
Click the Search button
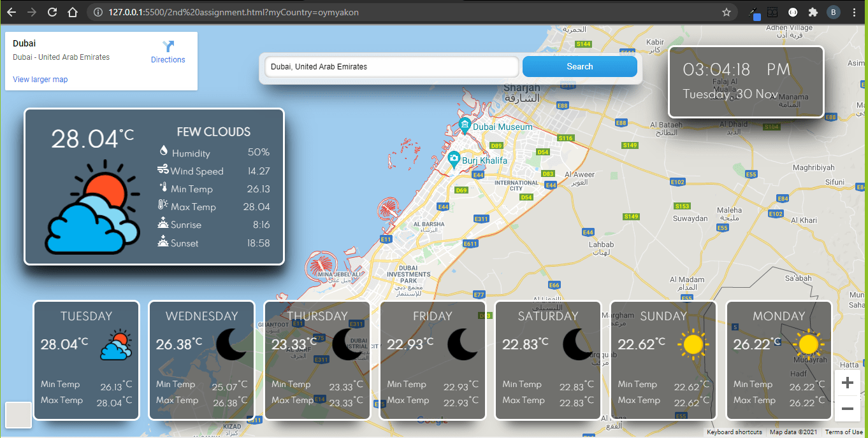tap(580, 66)
